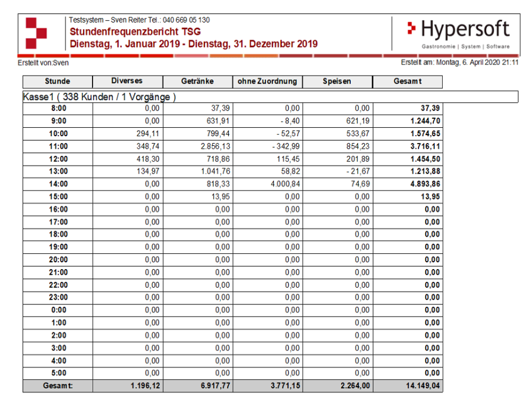
Task: Click the date range Dienstag, 1. Januar 2019
Action: [x=125, y=44]
